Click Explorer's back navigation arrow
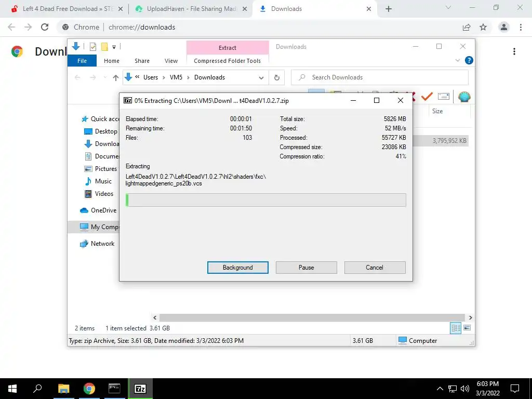This screenshot has height=399, width=532. pos(77,78)
